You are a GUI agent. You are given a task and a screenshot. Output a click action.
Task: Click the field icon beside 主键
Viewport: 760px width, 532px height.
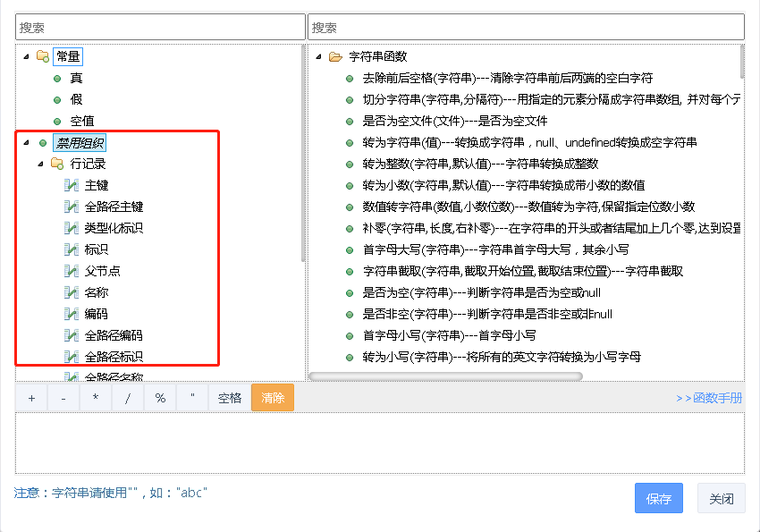pyautogui.click(x=72, y=185)
